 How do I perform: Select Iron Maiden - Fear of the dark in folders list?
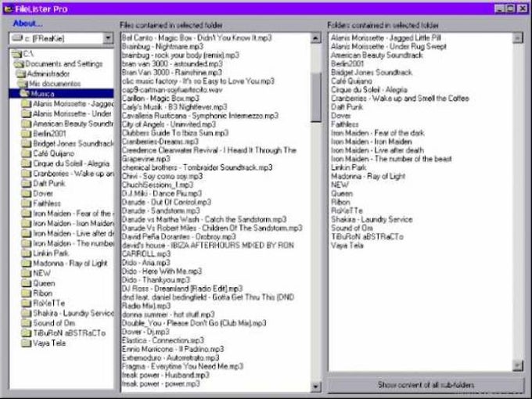coord(378,133)
